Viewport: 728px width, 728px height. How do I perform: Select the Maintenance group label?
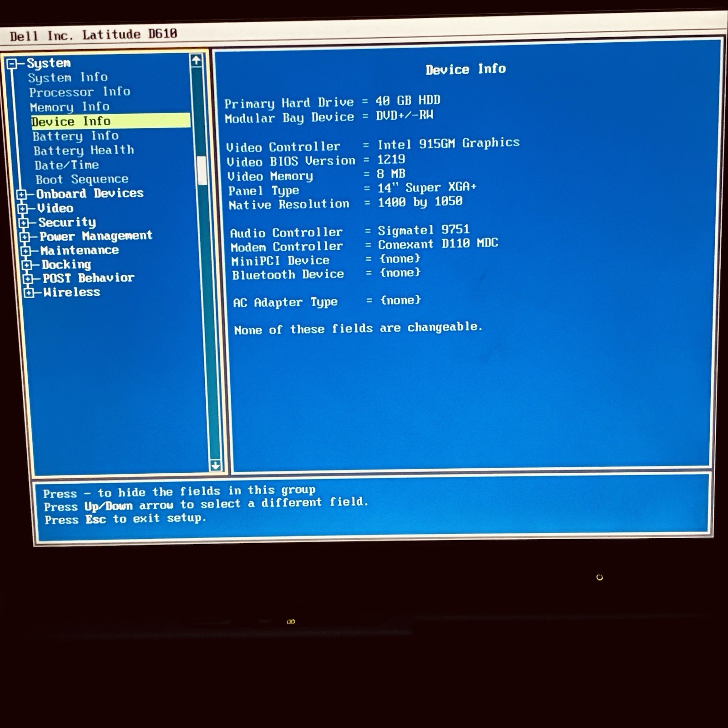coord(79,250)
